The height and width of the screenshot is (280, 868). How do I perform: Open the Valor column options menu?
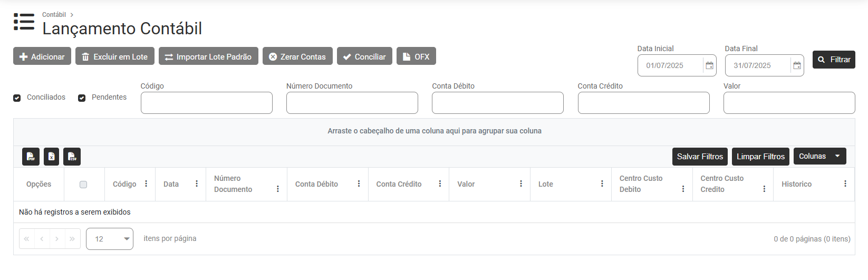click(x=520, y=184)
